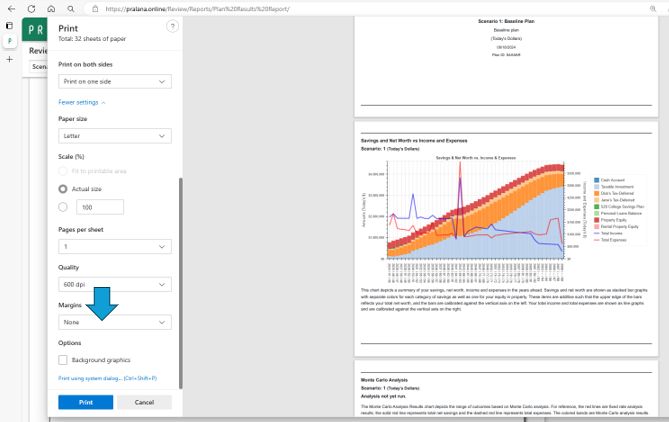Click the Scenario 1: Baseline Plan title
The width and height of the screenshot is (669, 422).
pyautogui.click(x=506, y=21)
